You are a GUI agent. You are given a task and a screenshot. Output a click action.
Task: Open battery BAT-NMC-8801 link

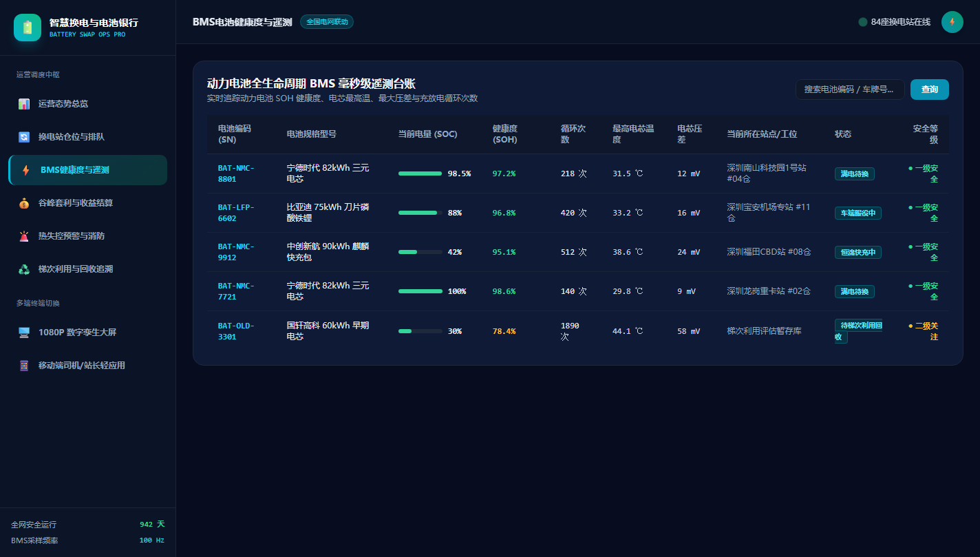pos(236,174)
